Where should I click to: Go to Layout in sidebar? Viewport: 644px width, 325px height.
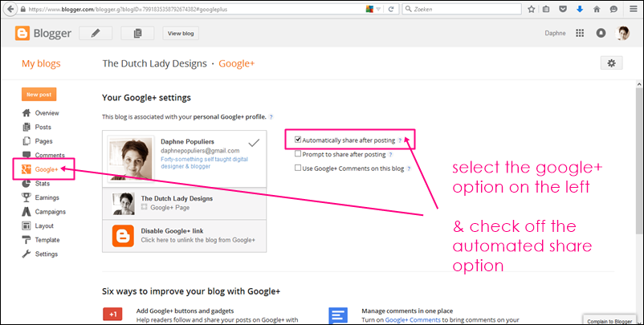(x=43, y=225)
